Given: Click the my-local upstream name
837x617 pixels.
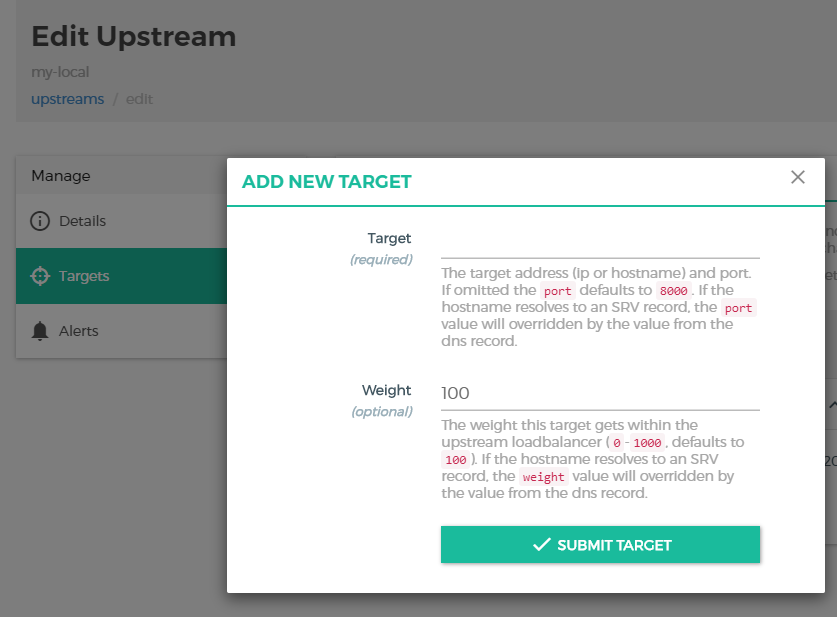Looking at the screenshot, I should point(60,73).
